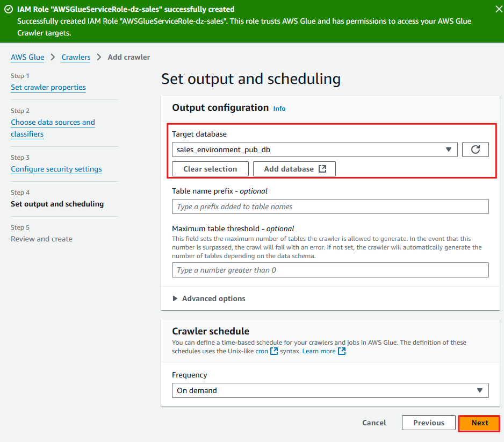This screenshot has height=442, width=504.
Task: Click the success checkmark icon in banner
Action: pos(9,9)
